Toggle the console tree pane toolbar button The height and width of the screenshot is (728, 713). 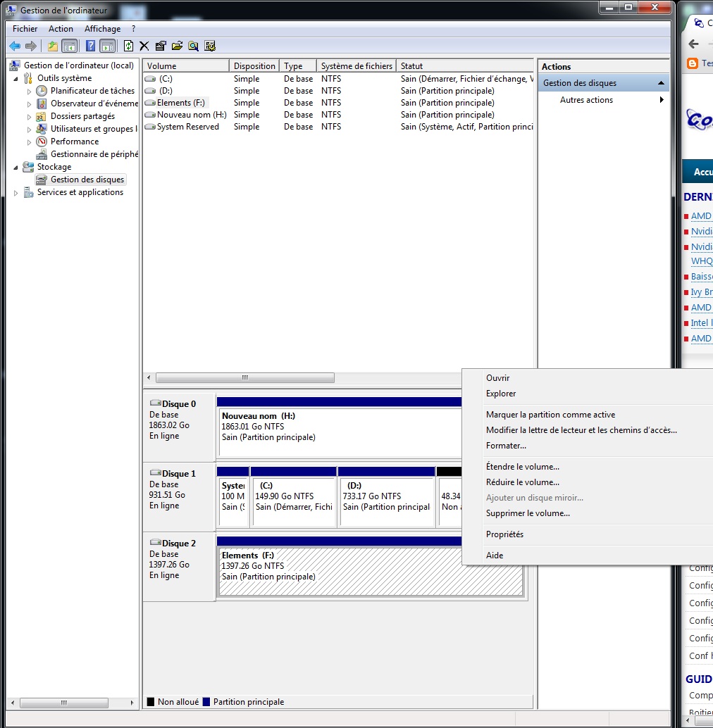(x=69, y=46)
